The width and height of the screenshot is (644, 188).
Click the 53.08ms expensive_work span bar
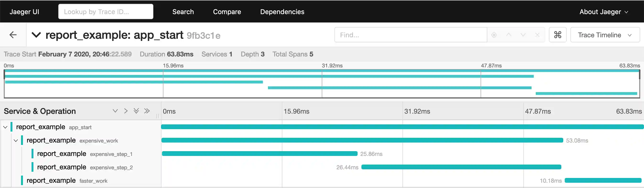pyautogui.click(x=362, y=140)
